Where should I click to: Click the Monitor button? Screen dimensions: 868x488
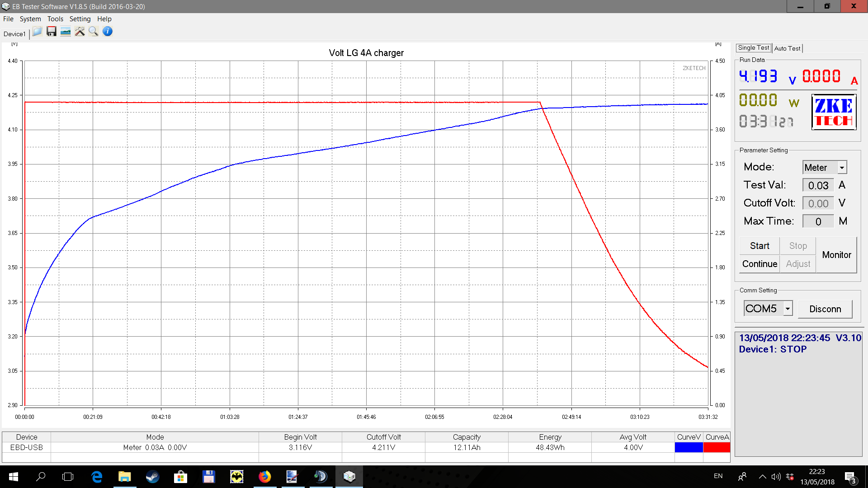click(x=836, y=255)
